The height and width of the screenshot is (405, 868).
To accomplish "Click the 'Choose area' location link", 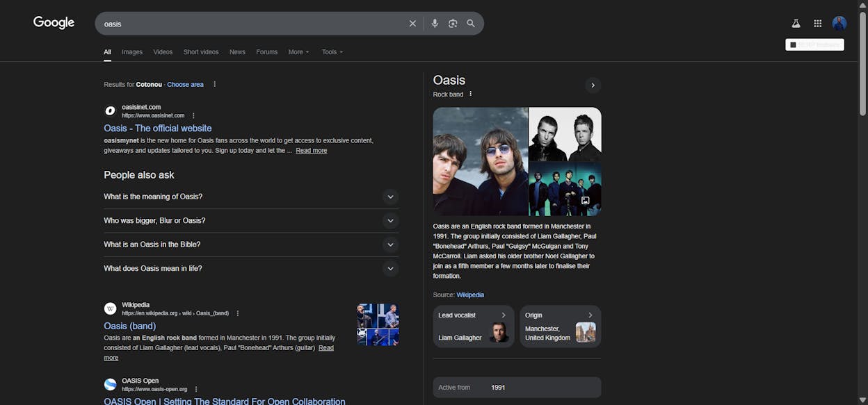I will click(185, 85).
